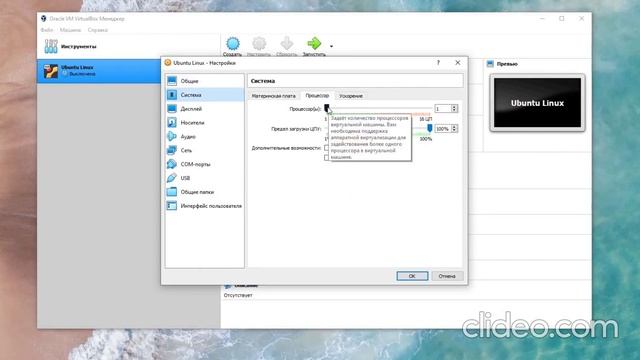Toggle first Дополнительные возможности checkbox

click(x=327, y=148)
